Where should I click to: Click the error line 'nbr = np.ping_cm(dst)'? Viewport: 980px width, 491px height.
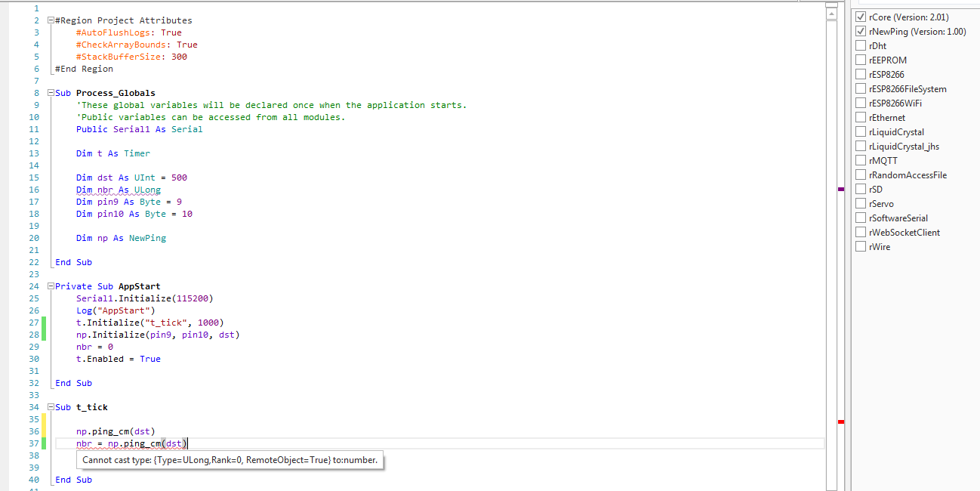click(x=131, y=443)
